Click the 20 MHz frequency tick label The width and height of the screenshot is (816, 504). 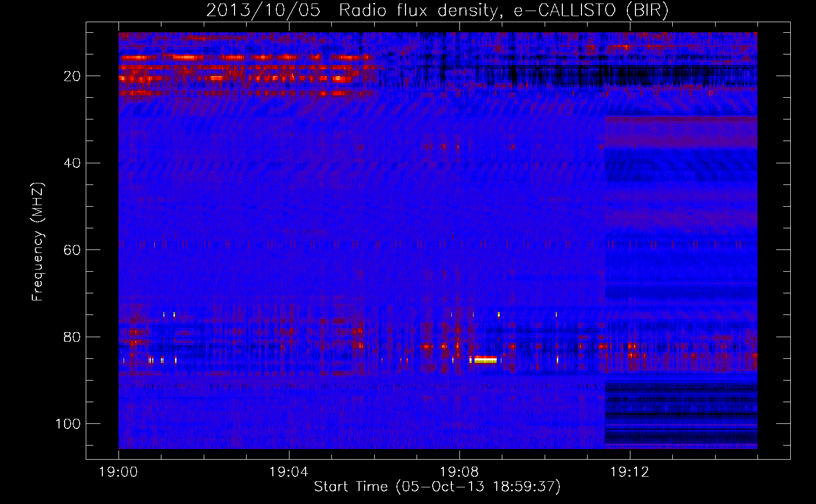pos(72,76)
